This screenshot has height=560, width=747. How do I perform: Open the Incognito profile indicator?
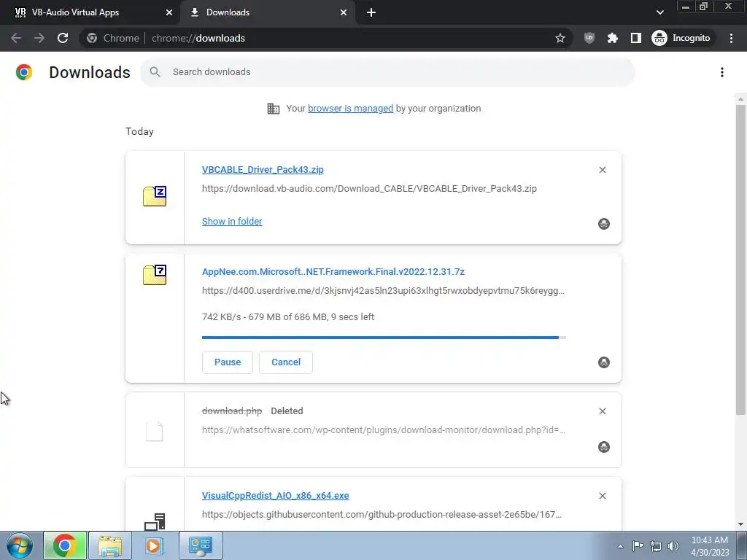click(x=681, y=38)
